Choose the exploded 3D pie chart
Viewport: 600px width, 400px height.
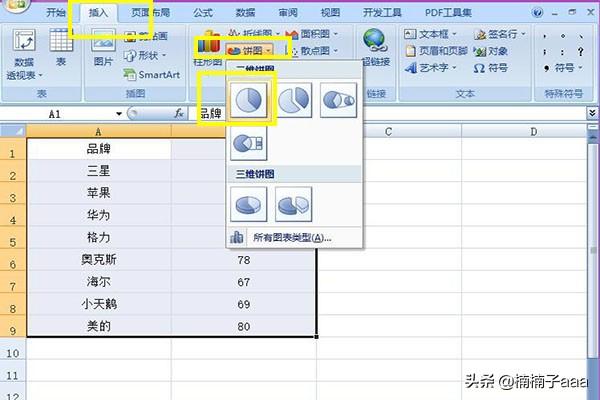tap(293, 204)
